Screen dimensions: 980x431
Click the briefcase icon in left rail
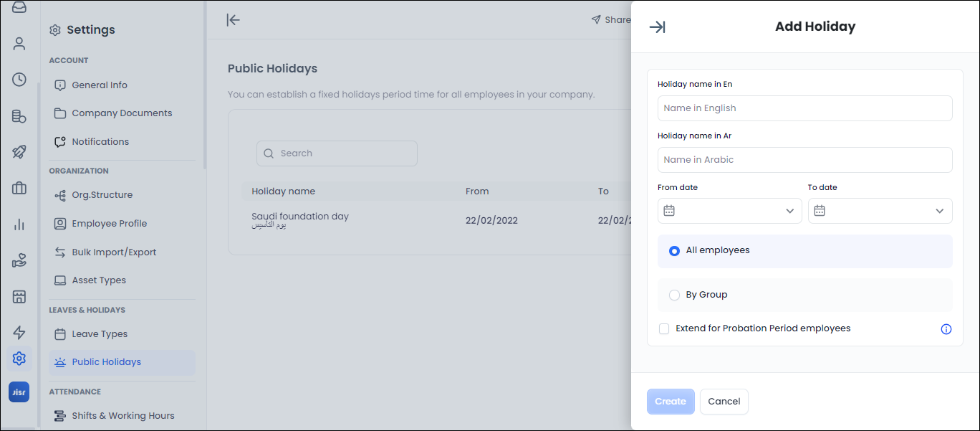click(x=19, y=189)
